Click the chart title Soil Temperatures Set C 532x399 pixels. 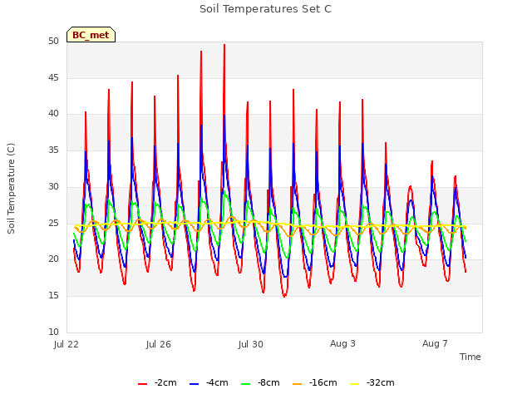tap(266, 9)
